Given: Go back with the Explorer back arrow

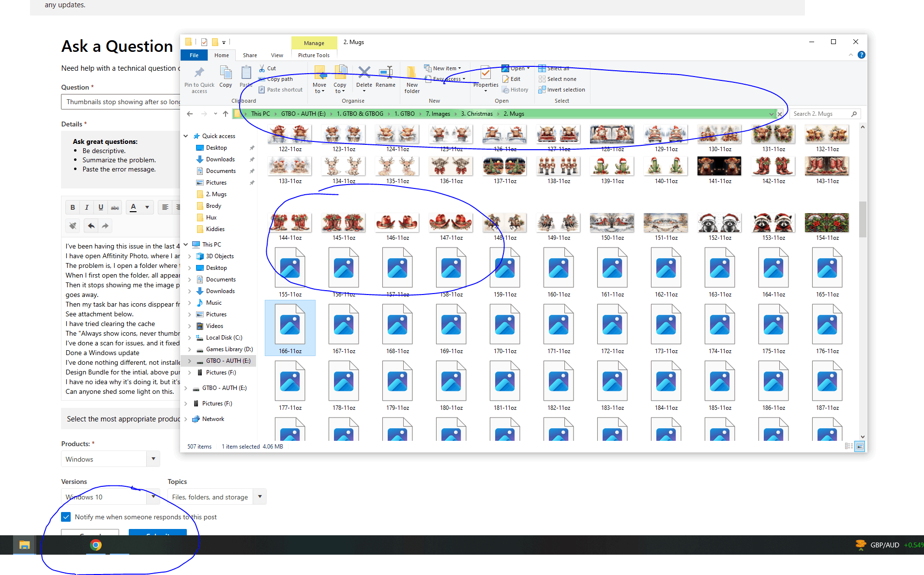Looking at the screenshot, I should 190,114.
